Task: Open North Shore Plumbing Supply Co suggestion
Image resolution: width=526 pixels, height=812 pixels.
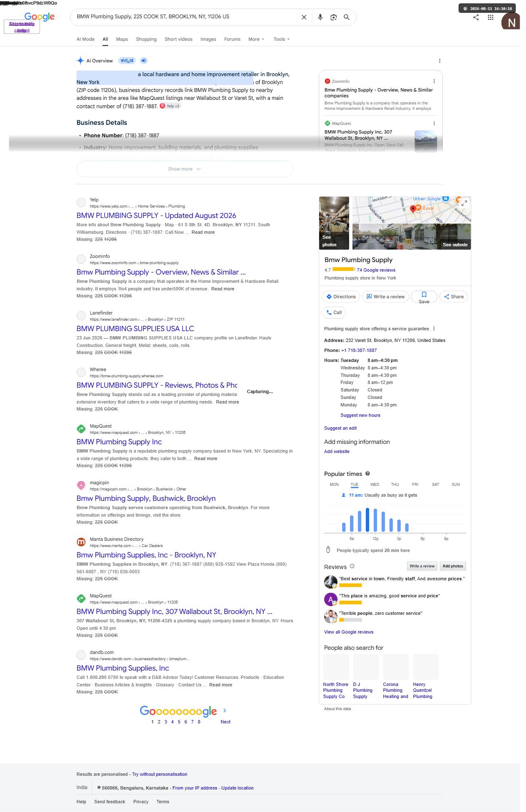Action: pos(336,676)
